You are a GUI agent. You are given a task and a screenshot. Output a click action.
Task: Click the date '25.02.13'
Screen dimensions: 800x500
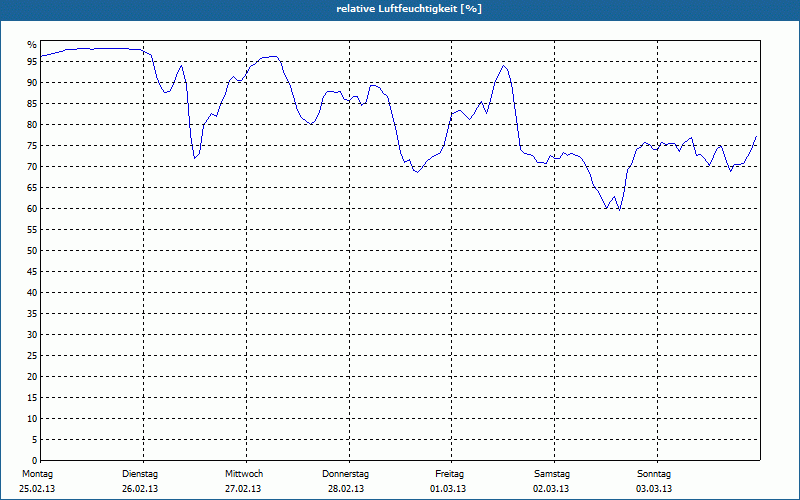point(37,489)
